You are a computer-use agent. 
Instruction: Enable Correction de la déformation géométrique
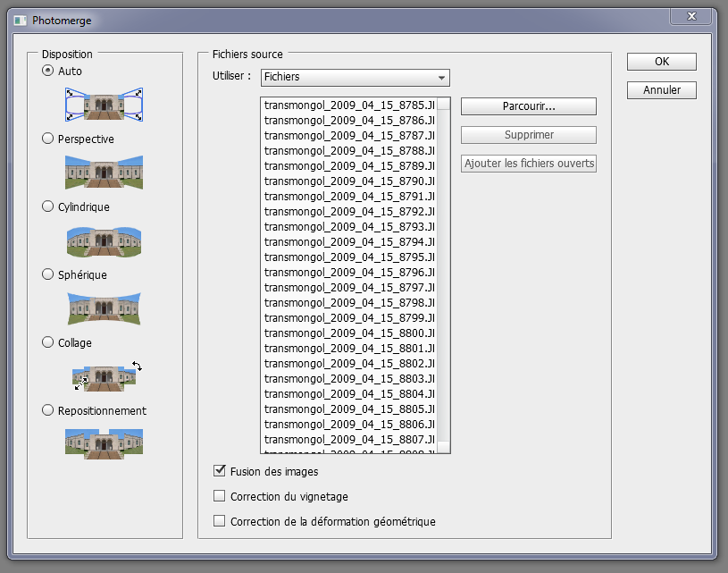click(220, 521)
